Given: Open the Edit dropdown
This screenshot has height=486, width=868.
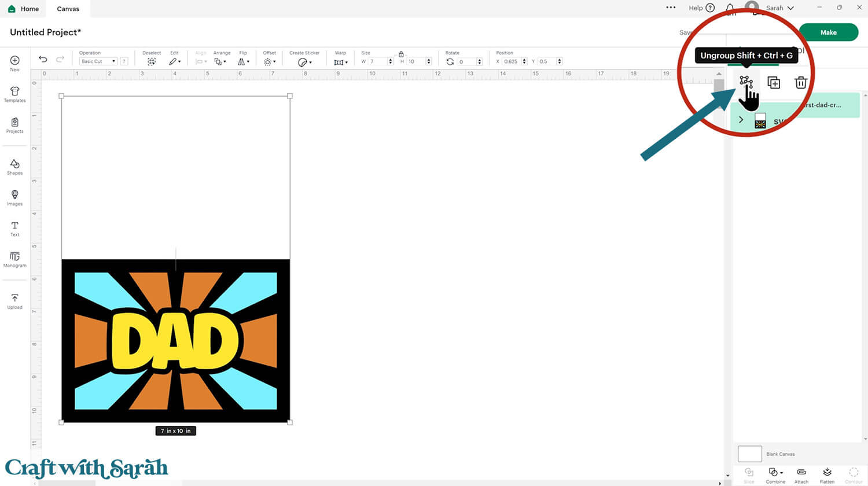Looking at the screenshot, I should 175,61.
